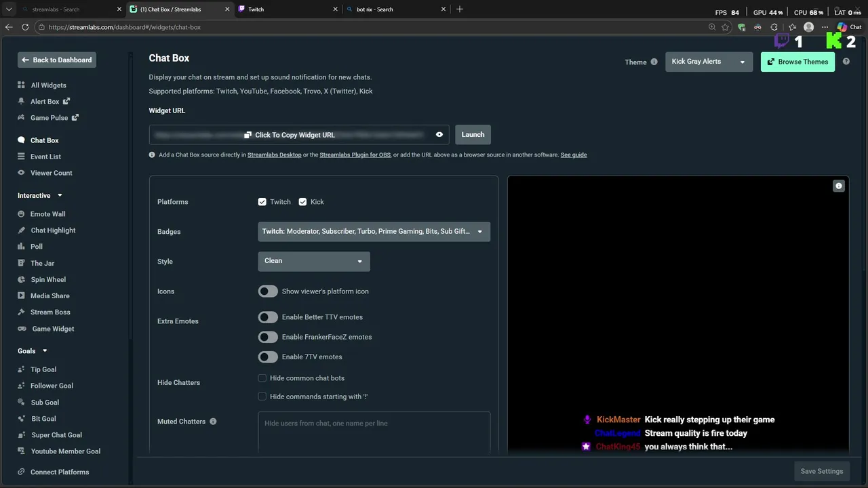868x488 pixels.
Task: Open the See guide link
Action: pos(574,155)
